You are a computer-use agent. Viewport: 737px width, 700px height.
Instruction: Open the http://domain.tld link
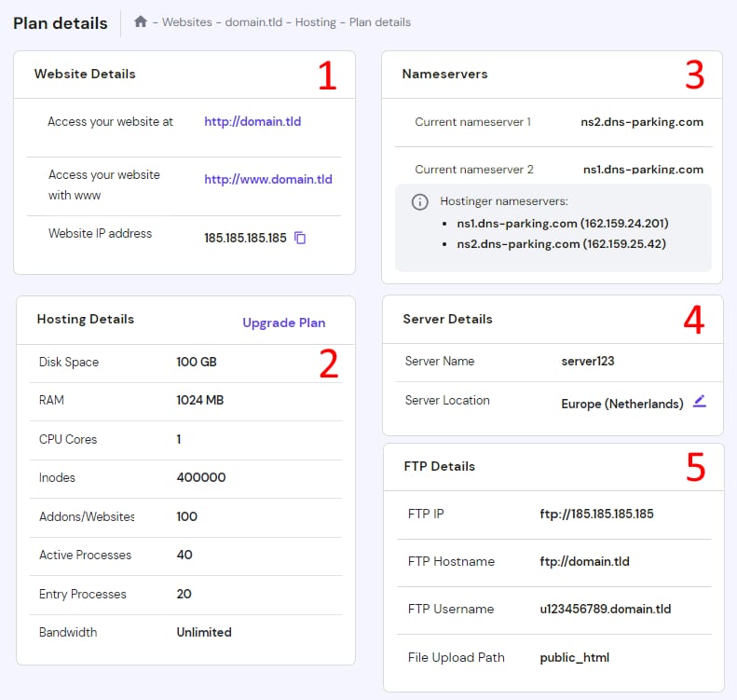point(252,121)
